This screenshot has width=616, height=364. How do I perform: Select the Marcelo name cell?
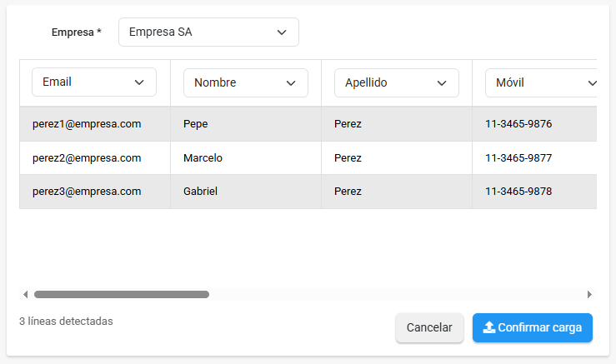tap(203, 157)
